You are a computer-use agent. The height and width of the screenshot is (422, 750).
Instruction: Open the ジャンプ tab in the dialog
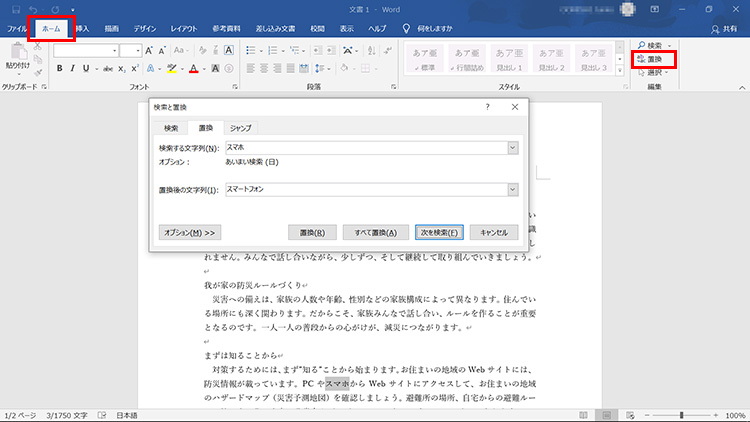241,128
